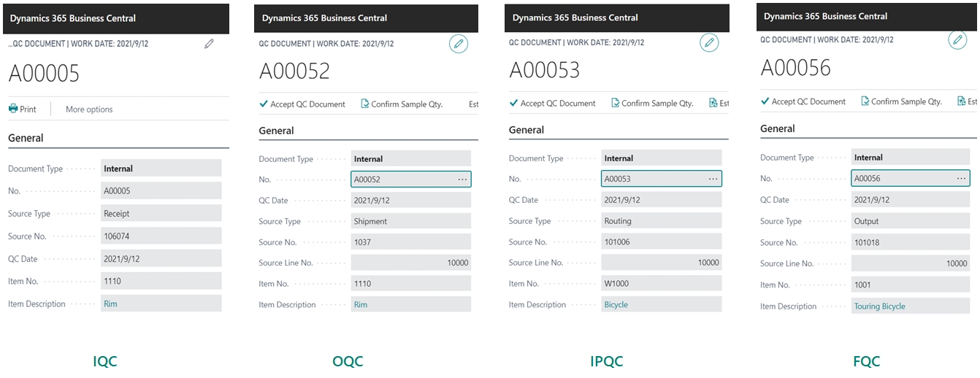The height and width of the screenshot is (378, 980).
Task: Toggle edit mode pencil on A00053 document
Action: tap(709, 43)
